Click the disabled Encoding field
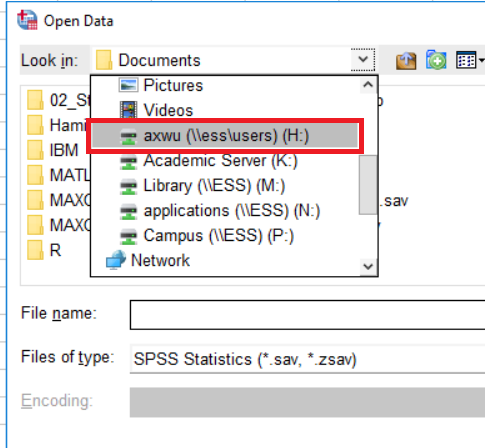This screenshot has width=485, height=448. [307, 402]
